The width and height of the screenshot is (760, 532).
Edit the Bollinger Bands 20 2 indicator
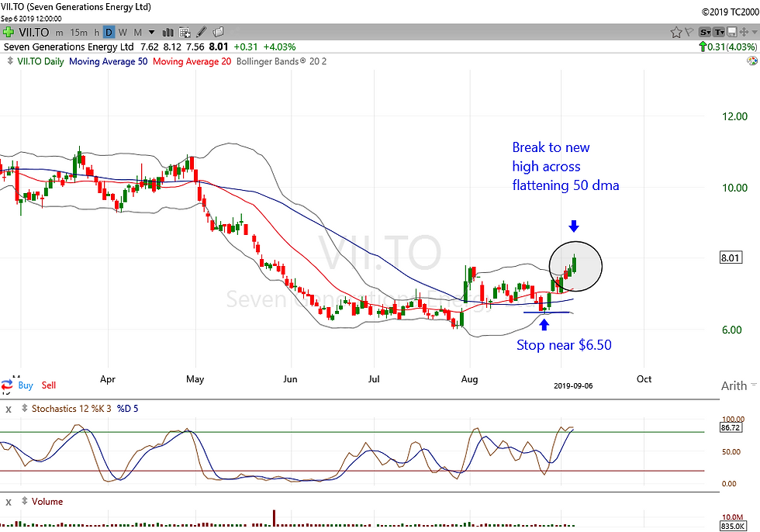(x=281, y=61)
